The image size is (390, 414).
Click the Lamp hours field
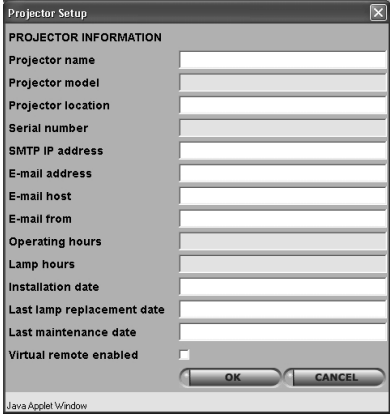pos(283,264)
